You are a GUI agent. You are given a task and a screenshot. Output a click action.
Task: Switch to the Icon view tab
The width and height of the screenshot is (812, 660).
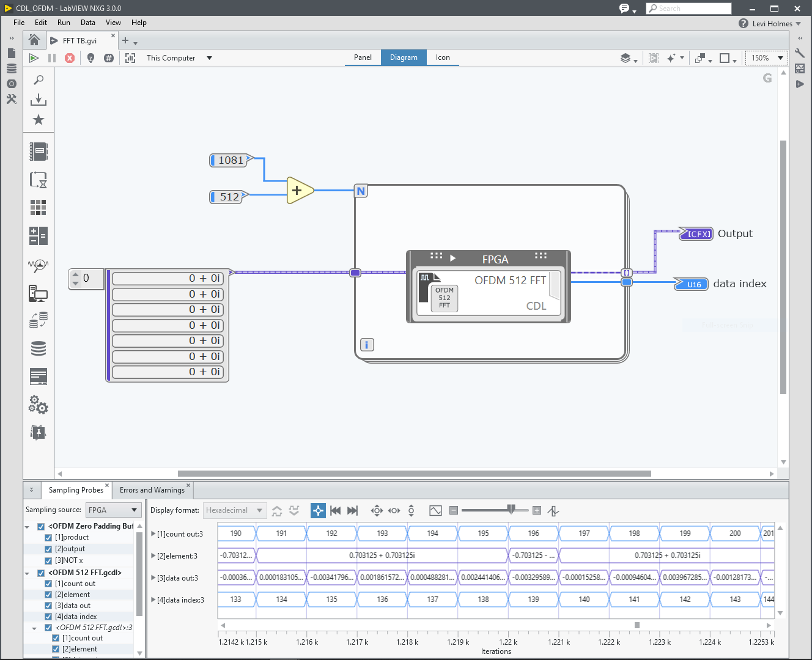[x=443, y=57]
